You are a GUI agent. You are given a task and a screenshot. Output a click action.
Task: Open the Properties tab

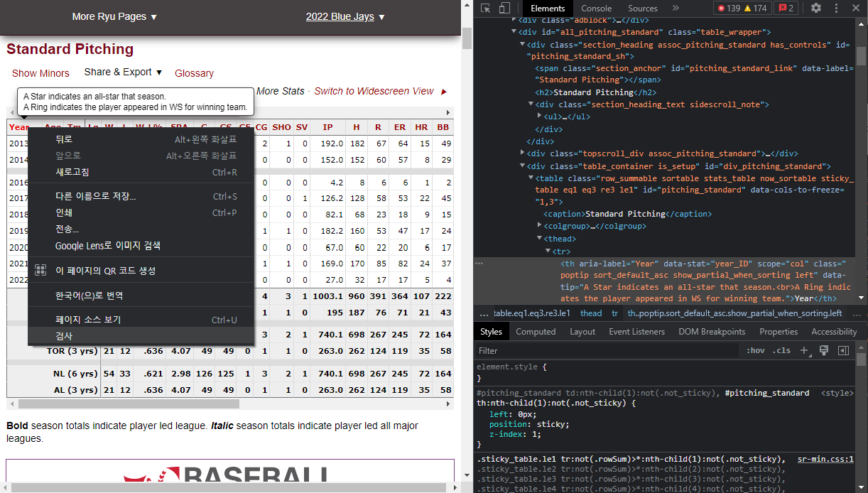(779, 332)
